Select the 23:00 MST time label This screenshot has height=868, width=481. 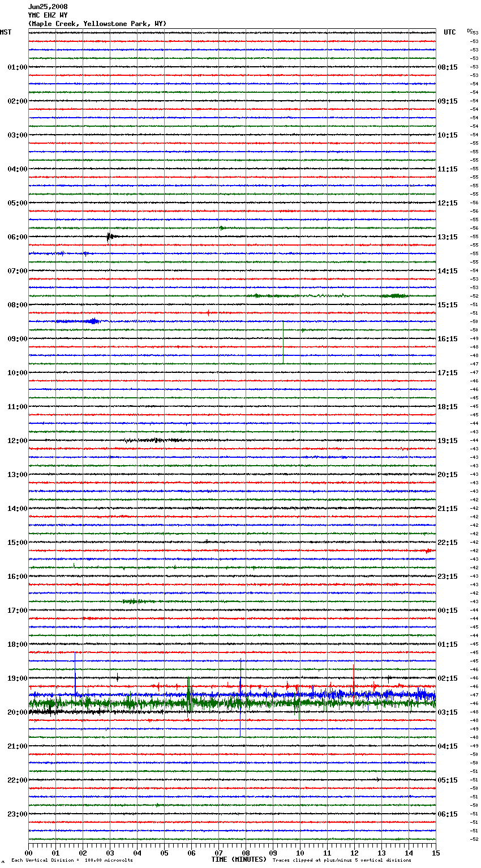click(x=18, y=814)
